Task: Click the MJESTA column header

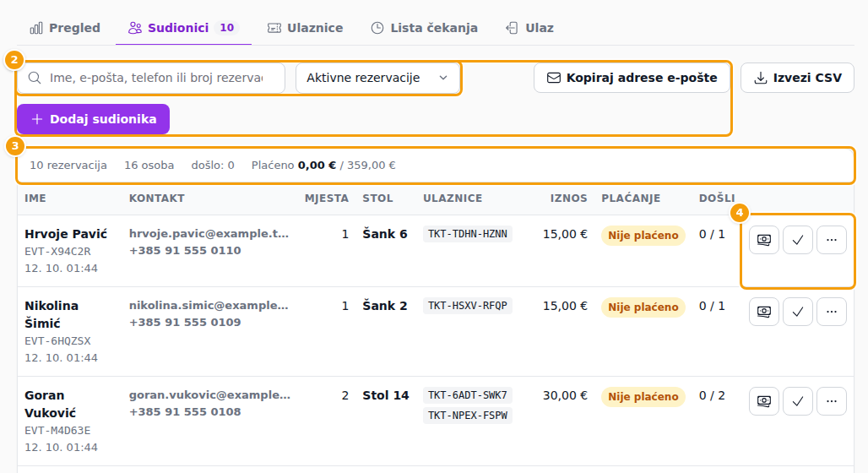Action: coord(327,198)
